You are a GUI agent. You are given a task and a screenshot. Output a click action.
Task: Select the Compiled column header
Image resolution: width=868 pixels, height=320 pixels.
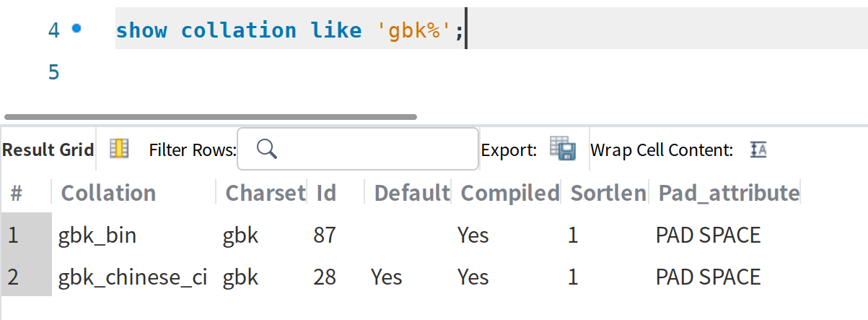click(x=509, y=193)
